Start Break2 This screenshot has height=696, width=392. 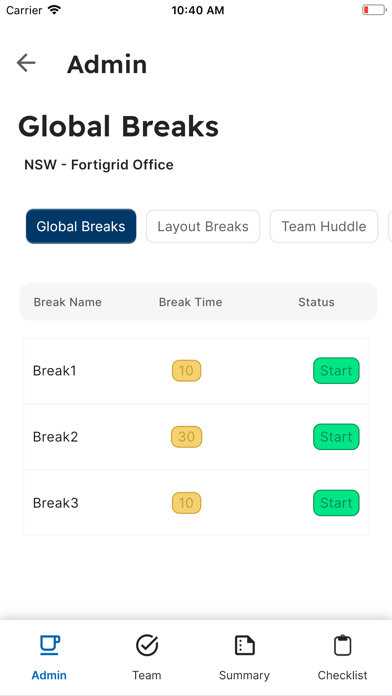pos(336,437)
